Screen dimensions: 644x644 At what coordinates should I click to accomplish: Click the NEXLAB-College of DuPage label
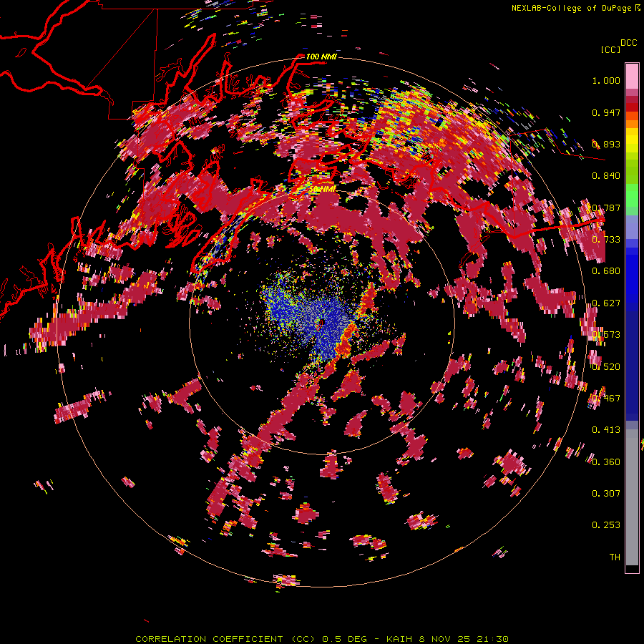[x=571, y=8]
